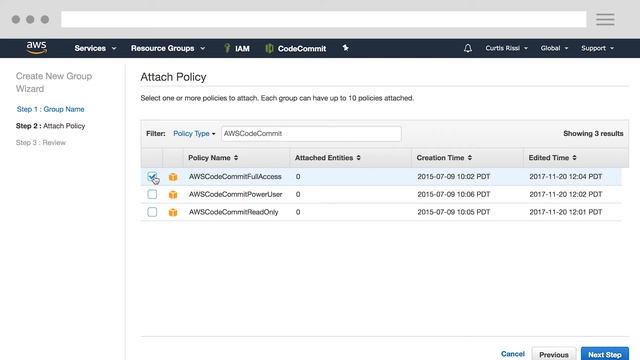
Task: Open the IAM shortcut in the navbar
Action: pos(237,49)
